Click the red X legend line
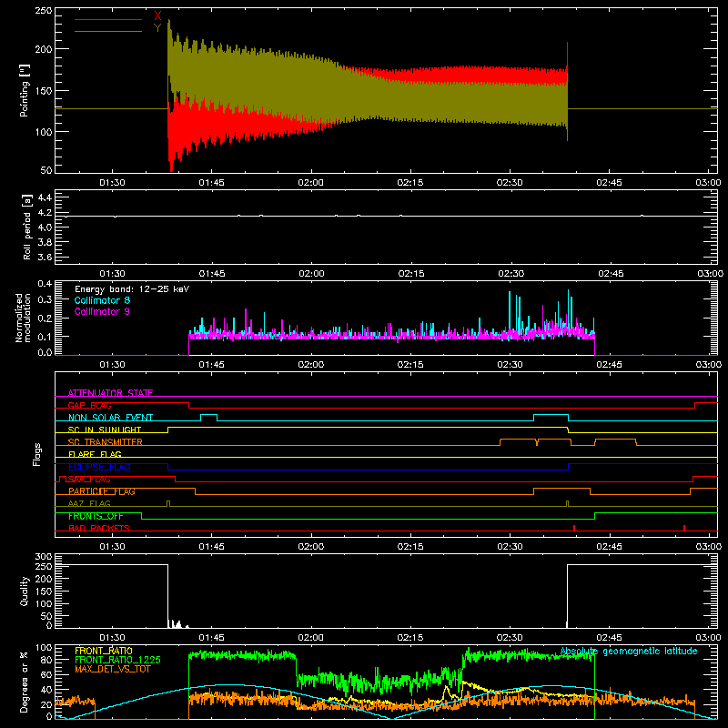Viewport: 728px width, 728px height. point(108,19)
